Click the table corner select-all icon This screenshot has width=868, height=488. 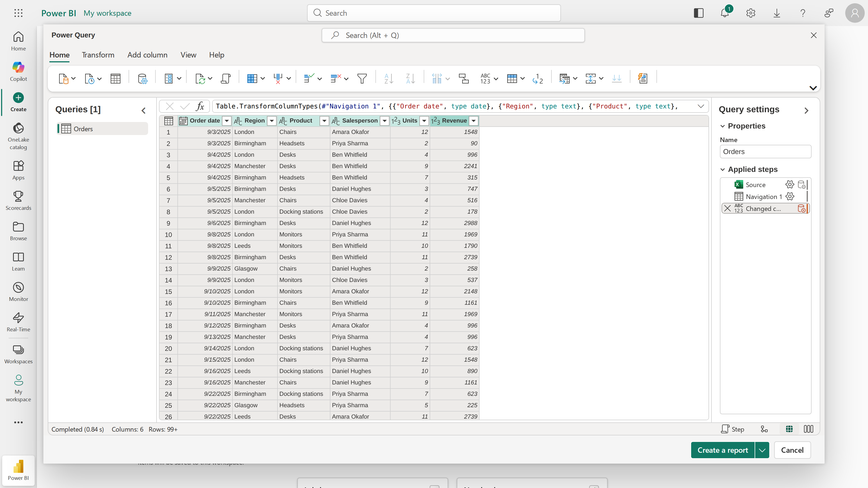click(168, 121)
